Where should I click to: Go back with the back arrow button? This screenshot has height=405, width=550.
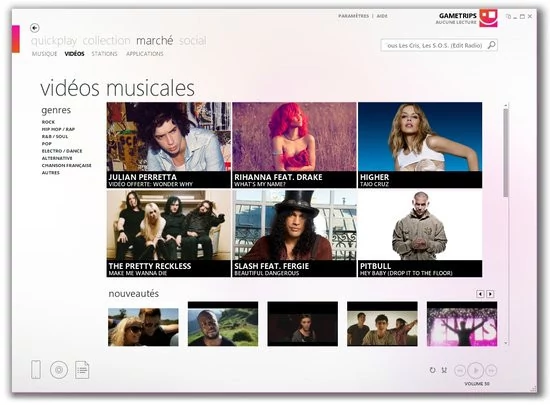coord(34,28)
